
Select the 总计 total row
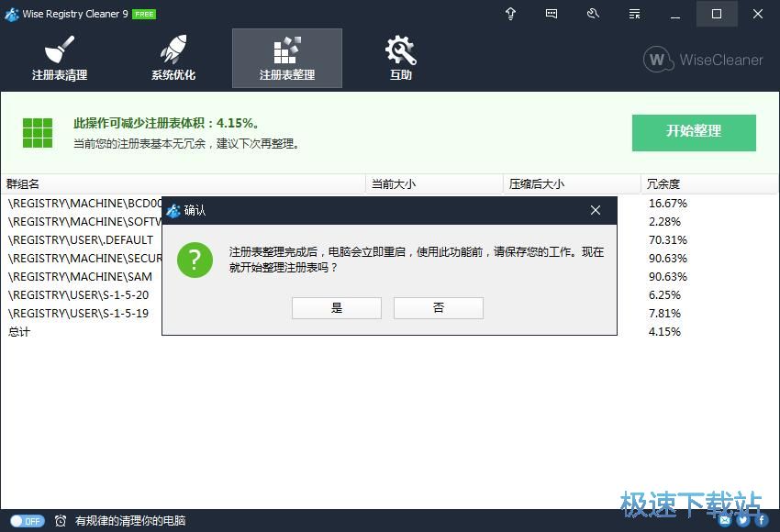pyautogui.click(x=19, y=332)
